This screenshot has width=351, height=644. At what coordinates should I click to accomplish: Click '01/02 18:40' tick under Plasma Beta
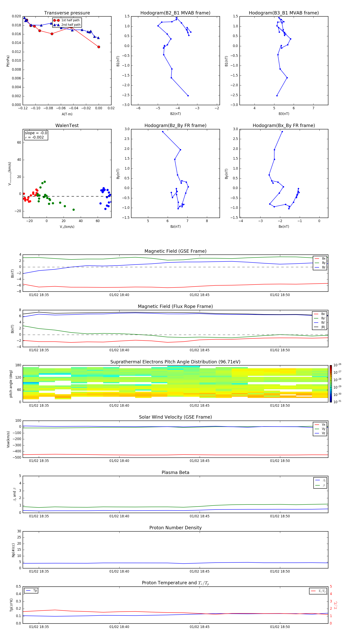[x=119, y=516]
